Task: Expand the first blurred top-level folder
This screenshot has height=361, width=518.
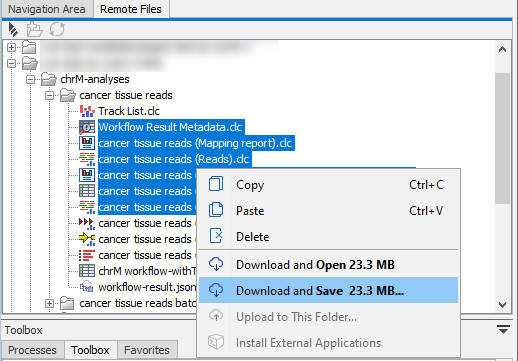Action: click(x=11, y=47)
